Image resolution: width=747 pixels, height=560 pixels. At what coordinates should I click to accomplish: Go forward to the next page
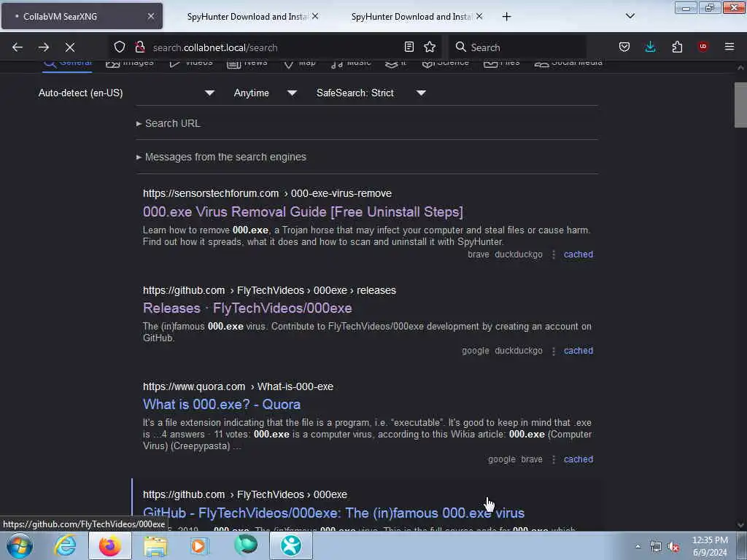[x=44, y=47]
